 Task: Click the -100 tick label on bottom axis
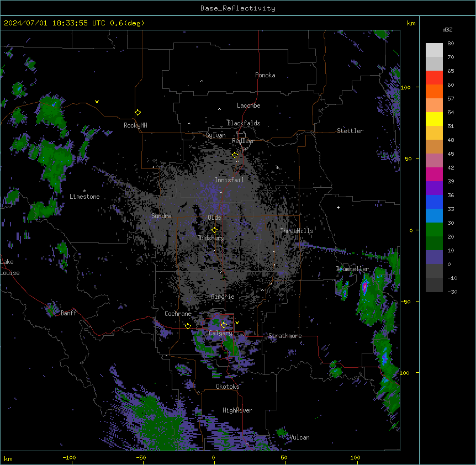coord(69,457)
